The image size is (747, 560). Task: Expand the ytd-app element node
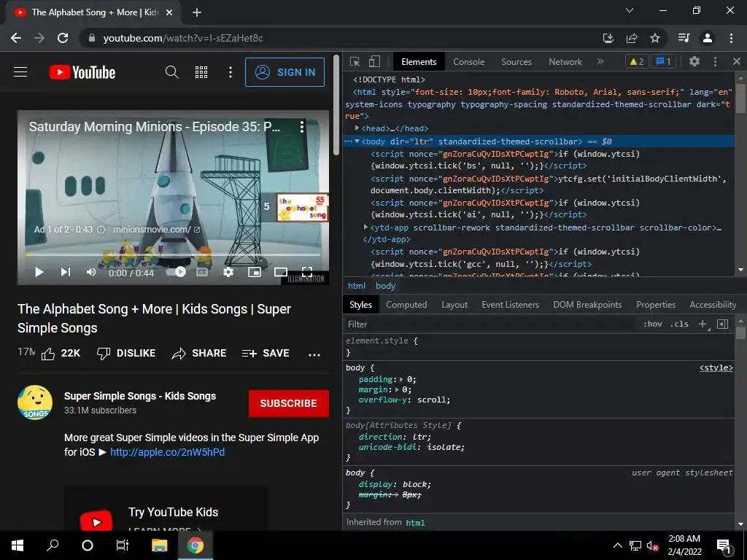click(366, 227)
